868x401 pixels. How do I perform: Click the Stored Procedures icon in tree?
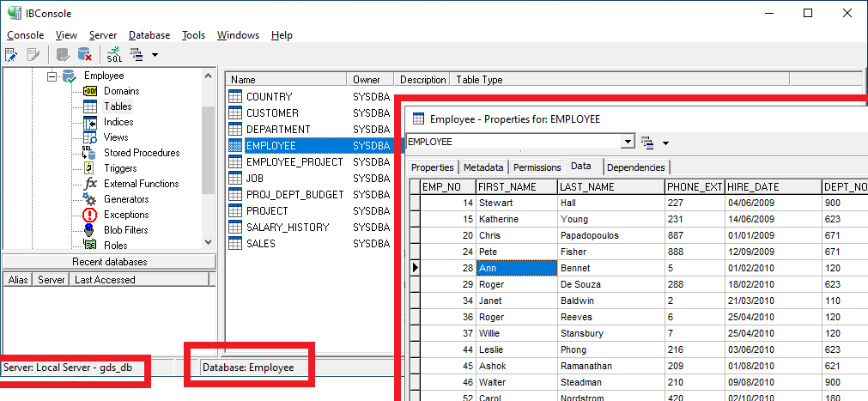point(89,153)
